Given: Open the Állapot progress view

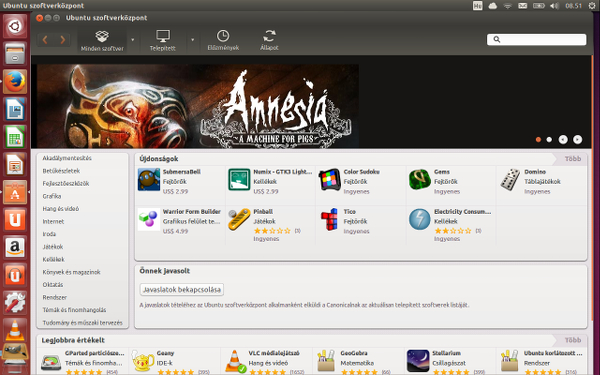Looking at the screenshot, I should pos(269,41).
